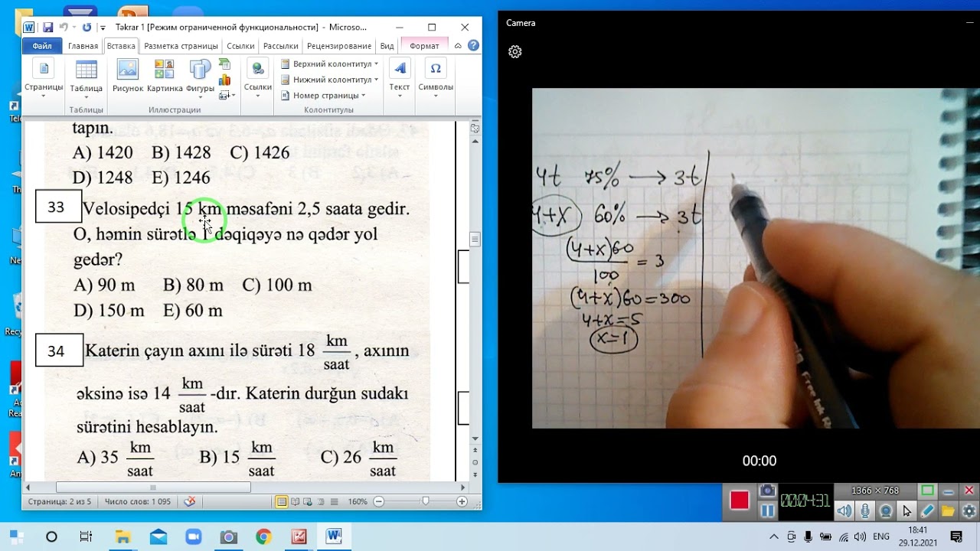Click the 160% zoom level button
Image resolution: width=980 pixels, height=551 pixels.
click(358, 502)
